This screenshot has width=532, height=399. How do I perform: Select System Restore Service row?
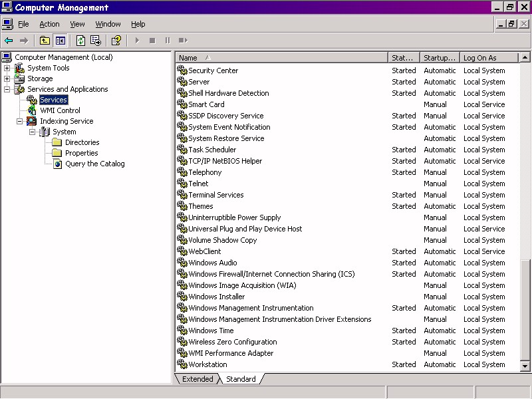[x=347, y=138]
